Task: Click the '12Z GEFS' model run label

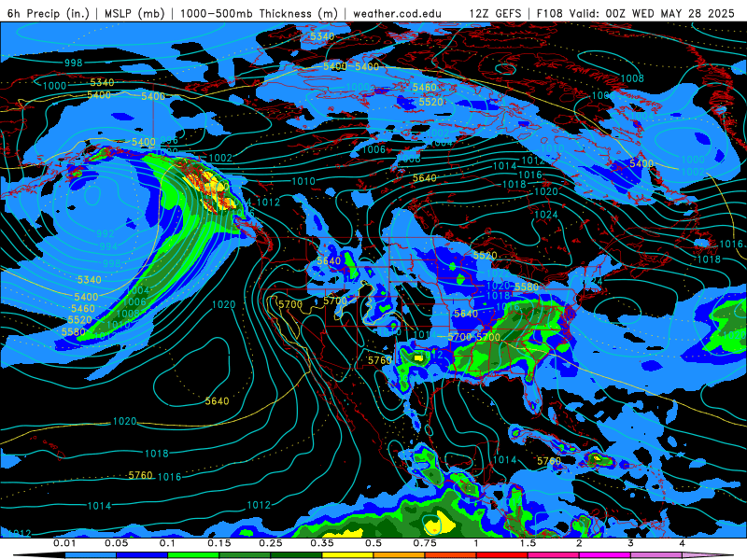Action: click(x=495, y=13)
